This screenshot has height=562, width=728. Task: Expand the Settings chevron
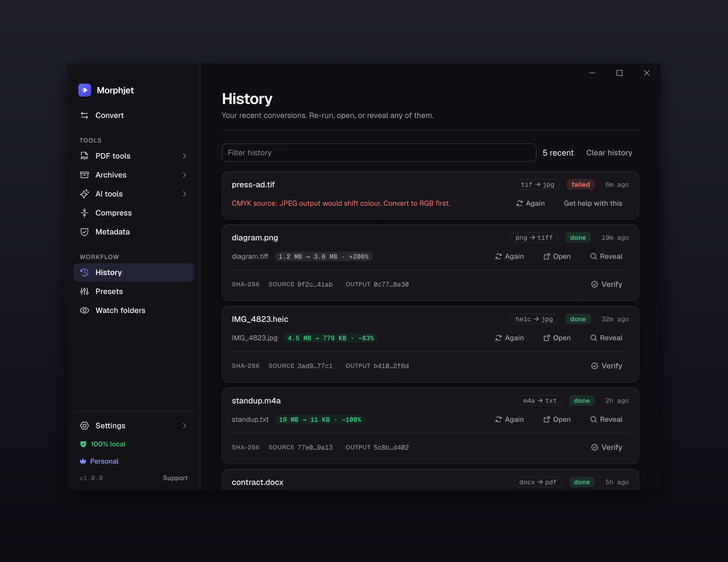click(184, 425)
